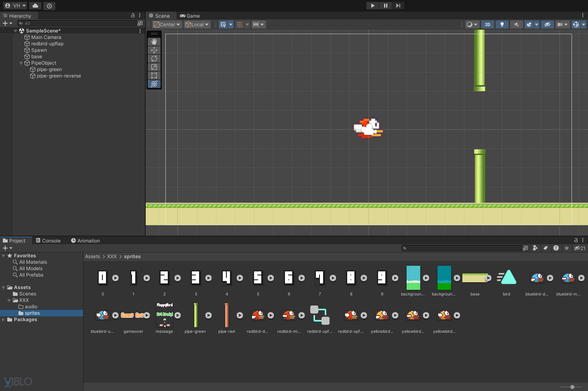The height and width of the screenshot is (391, 588).
Task: Select the Hand tool in Scene toolbar
Action: click(x=154, y=42)
